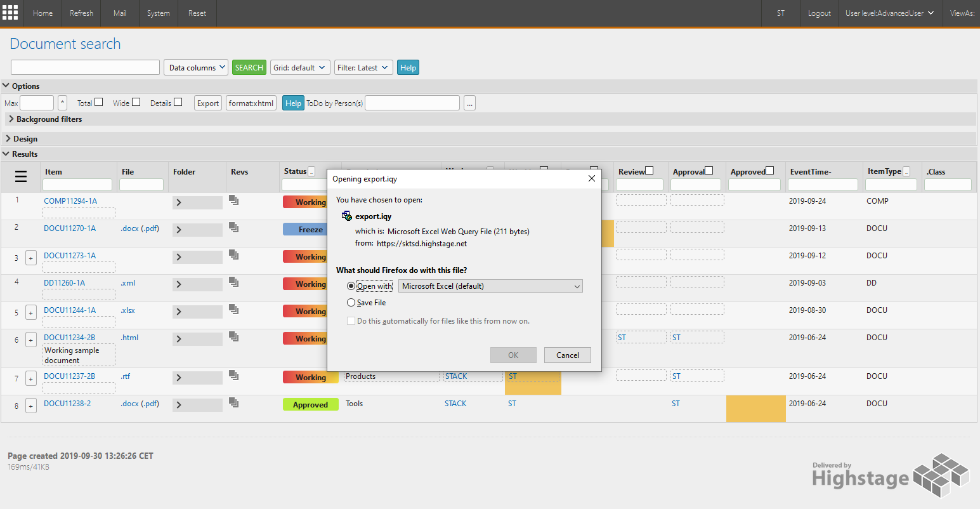Click the green SEARCH button
Viewport: 980px width, 509px height.
point(249,67)
